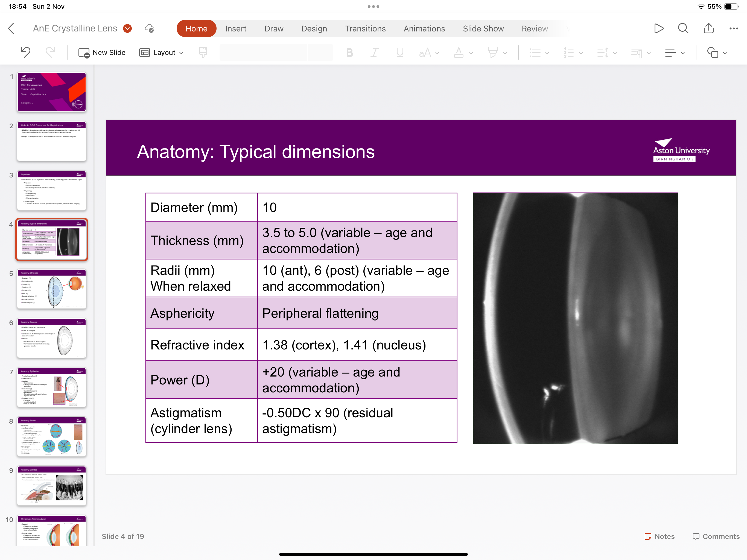Switch to the Insert tab

[236, 29]
